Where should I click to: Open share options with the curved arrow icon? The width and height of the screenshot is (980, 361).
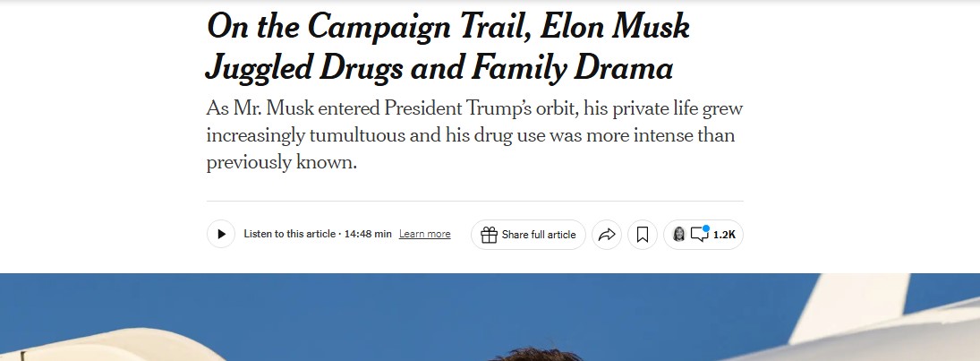607,235
